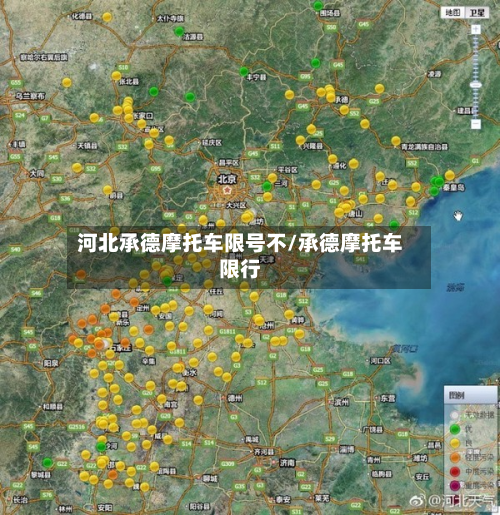Click the 广饶县 label
This screenshot has height=515, width=500.
click(x=372, y=430)
